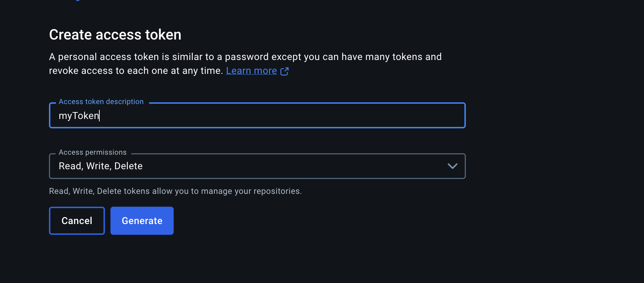Click the helper text below Access permissions
Viewport: 644px width, 283px height.
(175, 191)
